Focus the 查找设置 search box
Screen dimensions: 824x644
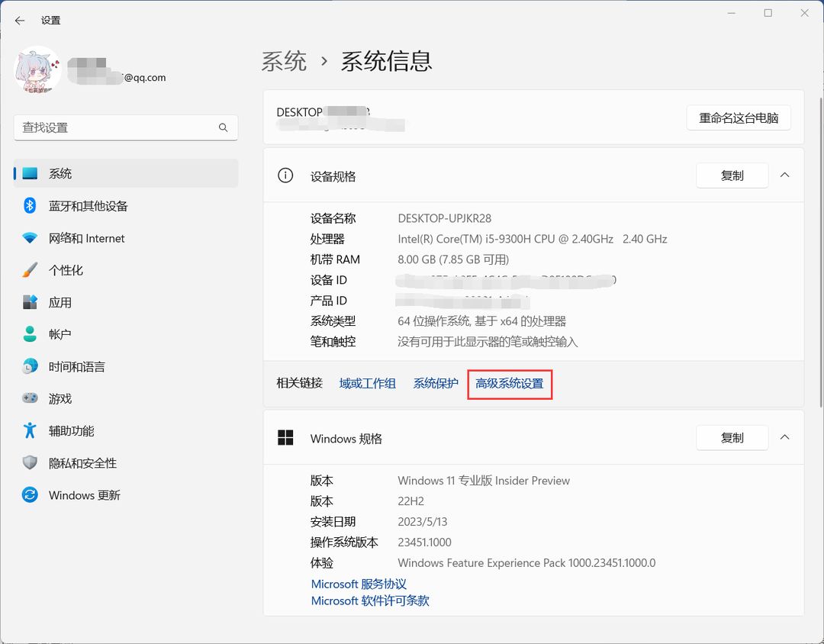pyautogui.click(x=126, y=127)
